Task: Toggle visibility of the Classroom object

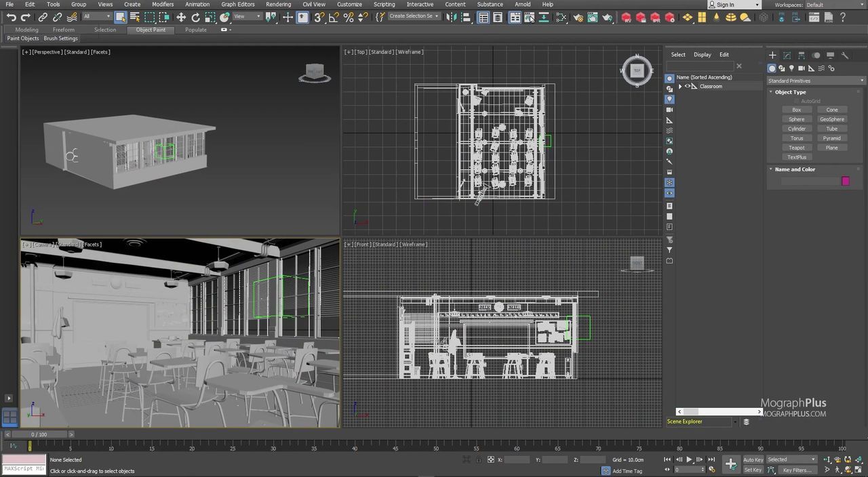Action: click(x=687, y=87)
